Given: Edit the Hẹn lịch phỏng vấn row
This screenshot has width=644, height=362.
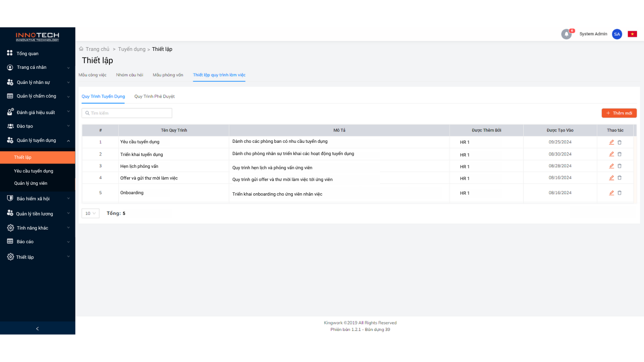Looking at the screenshot, I should (611, 166).
